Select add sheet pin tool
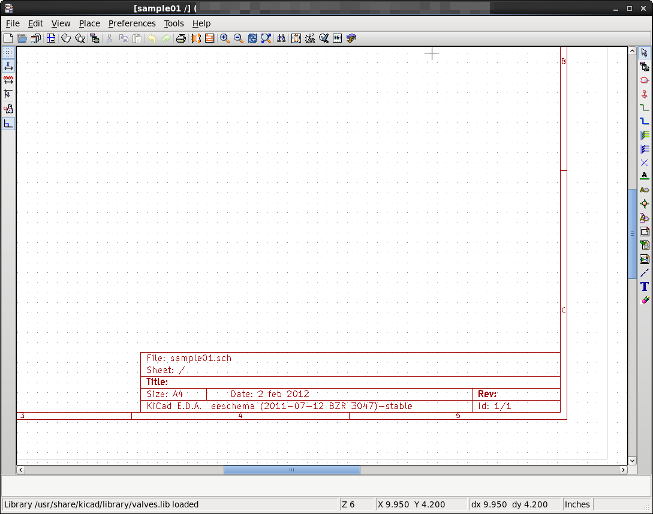Screen dimensions: 653x514 [644, 259]
